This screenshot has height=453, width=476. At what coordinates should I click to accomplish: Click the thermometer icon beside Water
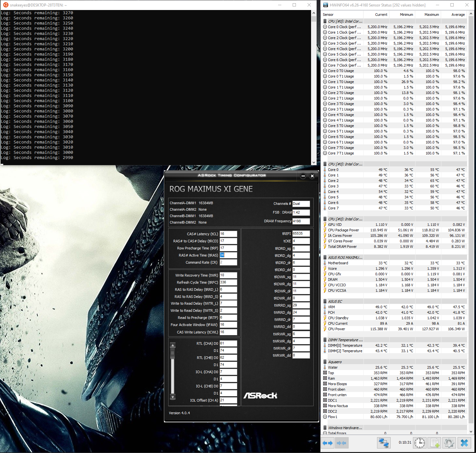pos(325,367)
